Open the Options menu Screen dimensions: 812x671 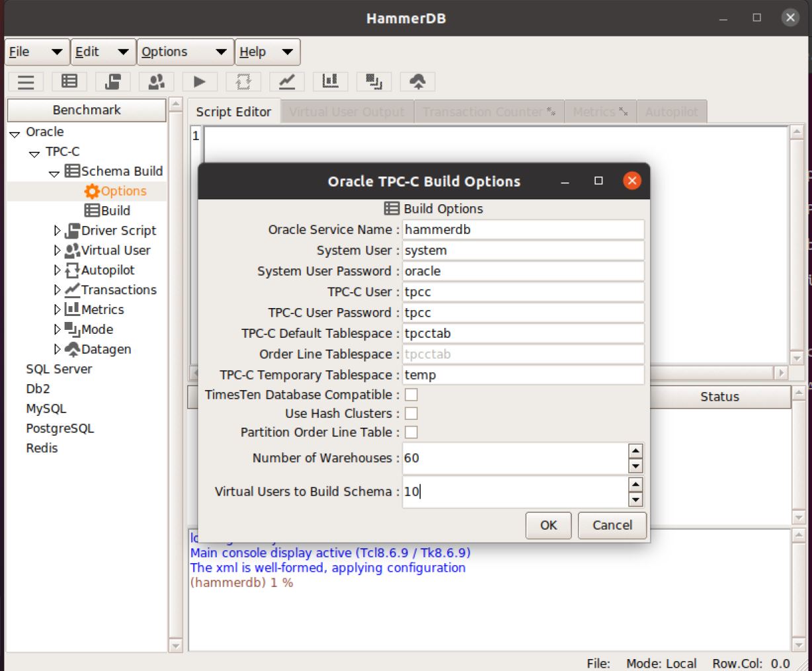184,52
